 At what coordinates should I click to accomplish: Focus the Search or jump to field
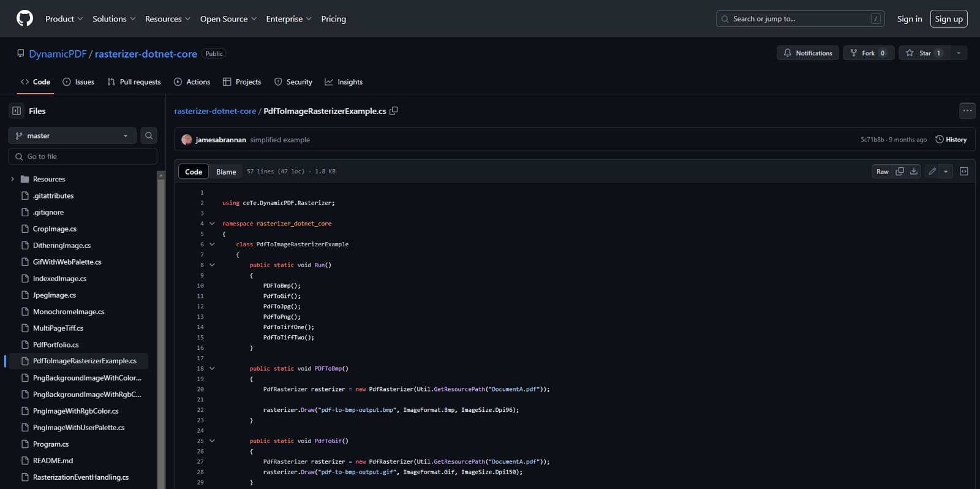tap(800, 19)
